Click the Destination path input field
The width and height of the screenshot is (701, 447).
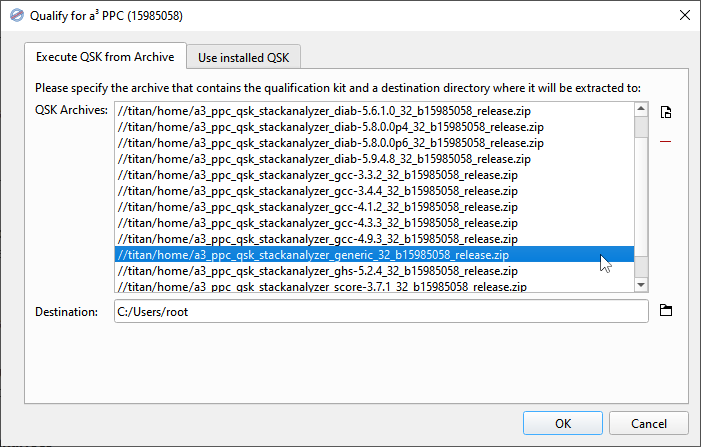[381, 312]
